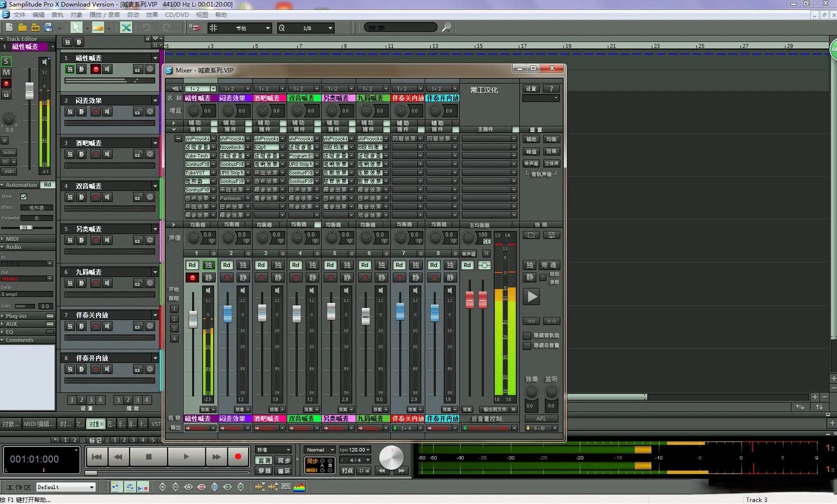Click the 同步 sync button

[x=284, y=460]
